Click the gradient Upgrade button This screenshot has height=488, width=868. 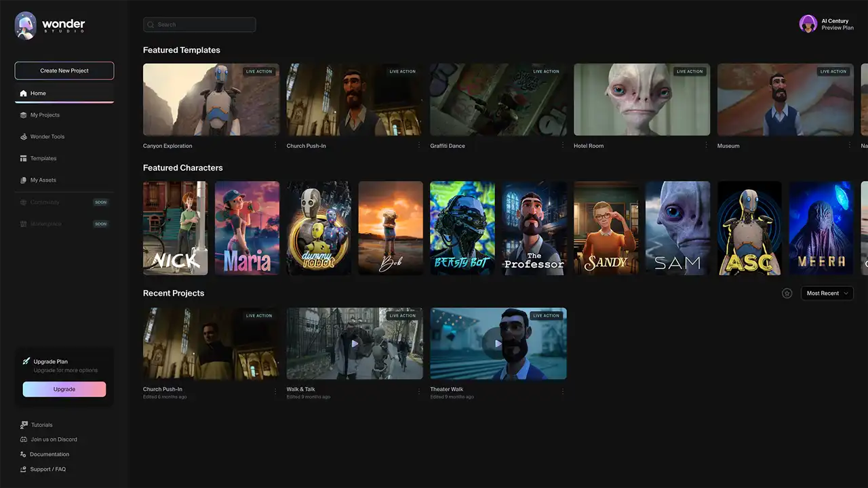coord(64,389)
